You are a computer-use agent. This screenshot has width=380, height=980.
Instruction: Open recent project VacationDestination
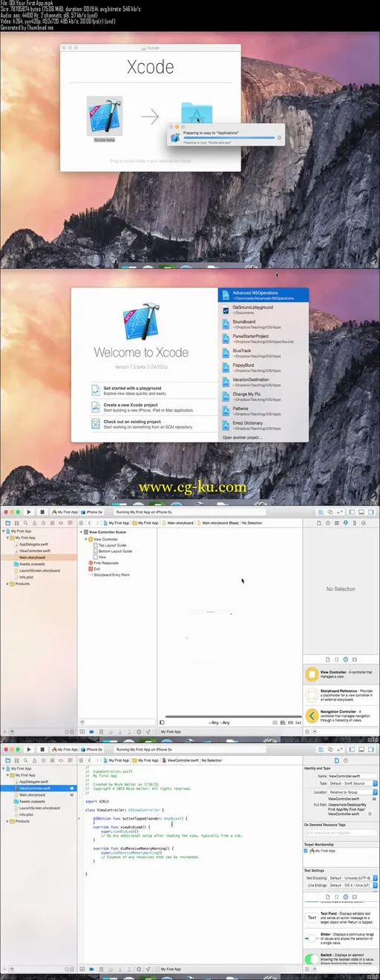pos(263,382)
